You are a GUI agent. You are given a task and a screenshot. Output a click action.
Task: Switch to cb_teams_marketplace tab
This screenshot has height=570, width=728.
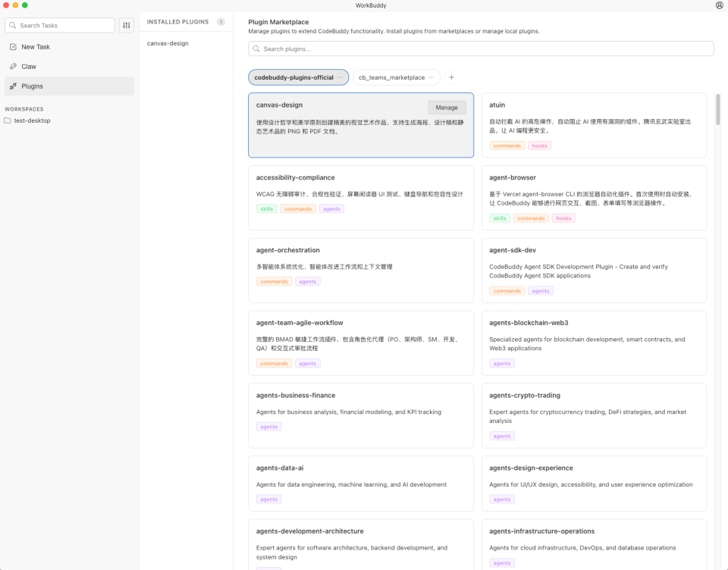point(391,77)
